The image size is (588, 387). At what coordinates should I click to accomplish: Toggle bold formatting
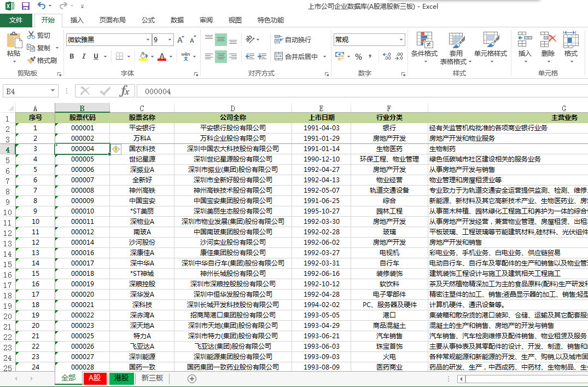pos(72,57)
